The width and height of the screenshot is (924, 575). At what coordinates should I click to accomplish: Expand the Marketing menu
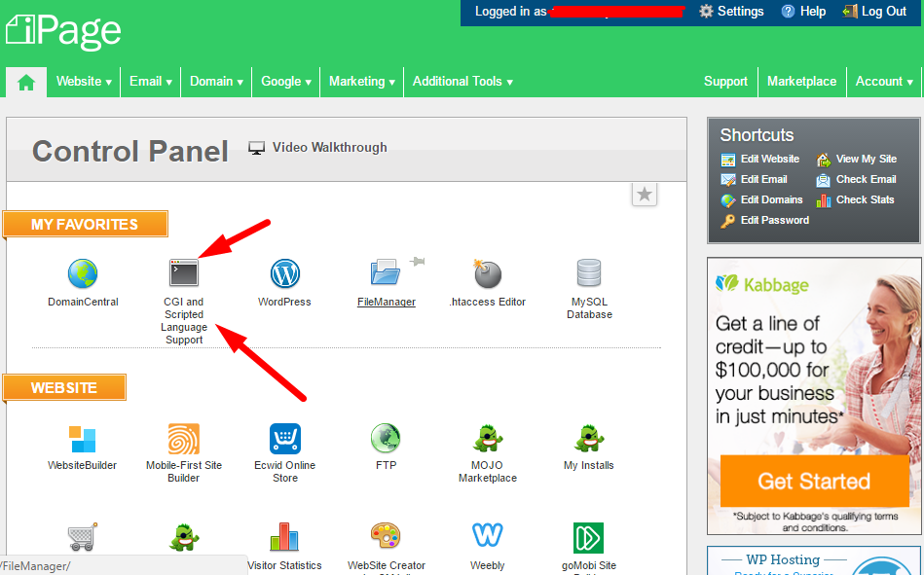click(362, 82)
